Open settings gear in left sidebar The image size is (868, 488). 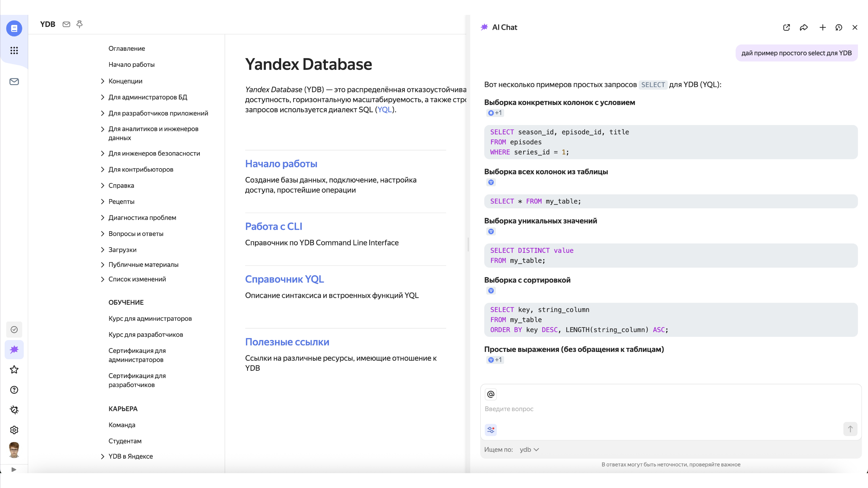click(x=14, y=430)
